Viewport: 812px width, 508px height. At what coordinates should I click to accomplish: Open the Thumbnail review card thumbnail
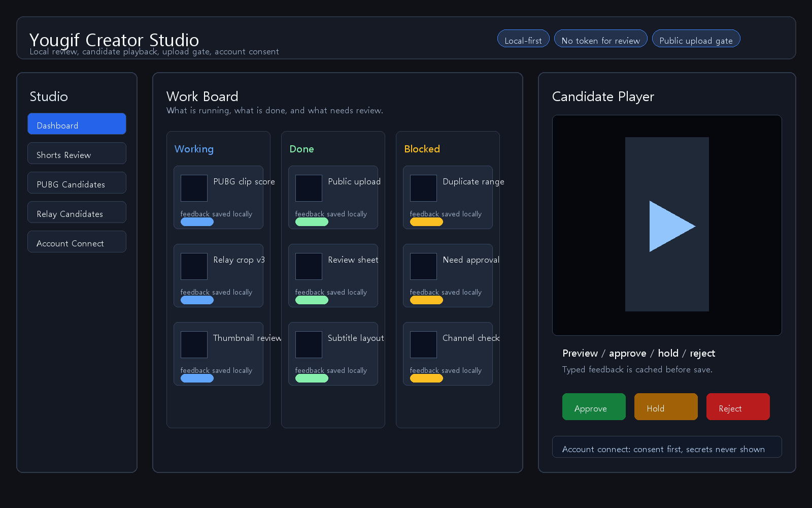(x=194, y=344)
